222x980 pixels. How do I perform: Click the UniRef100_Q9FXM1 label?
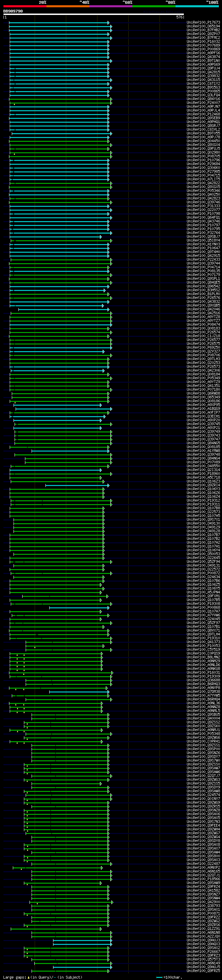click(203, 596)
